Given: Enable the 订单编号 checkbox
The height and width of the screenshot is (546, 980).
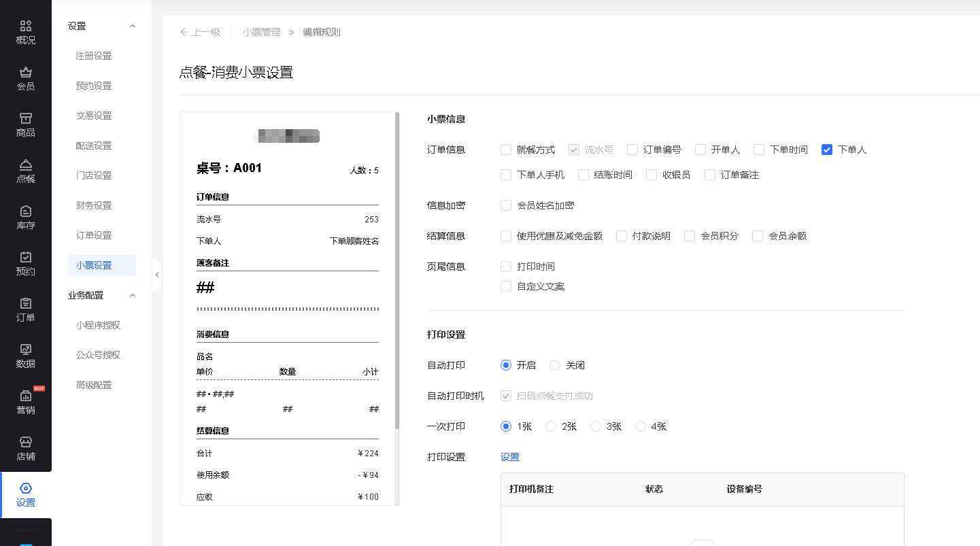Looking at the screenshot, I should click(632, 150).
